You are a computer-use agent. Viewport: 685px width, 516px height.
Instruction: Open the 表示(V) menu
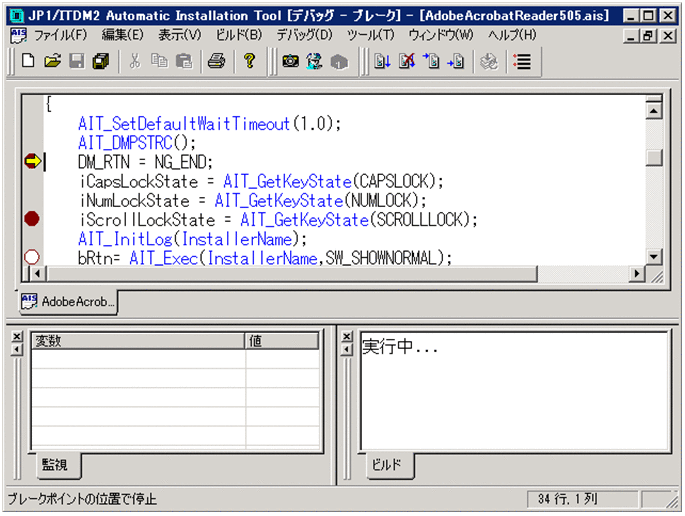[x=180, y=35]
